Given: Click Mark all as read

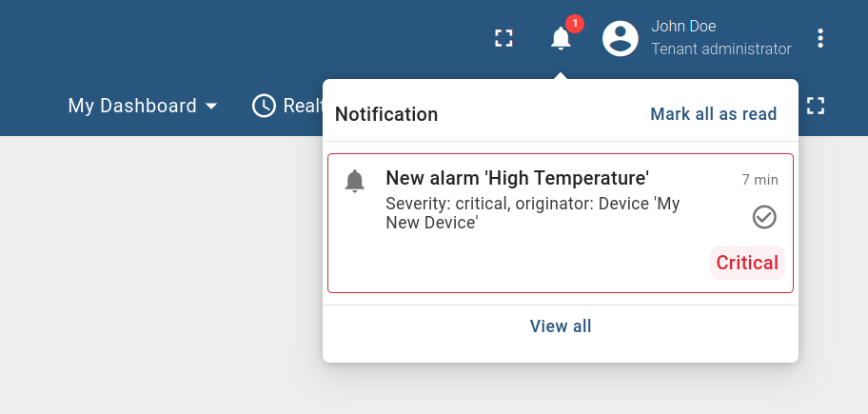Looking at the screenshot, I should [x=713, y=114].
